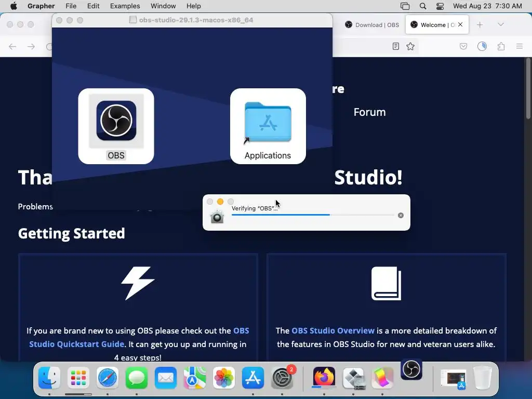Open System Settings from the Dock
Image resolution: width=532 pixels, height=399 pixels.
pos(282,378)
